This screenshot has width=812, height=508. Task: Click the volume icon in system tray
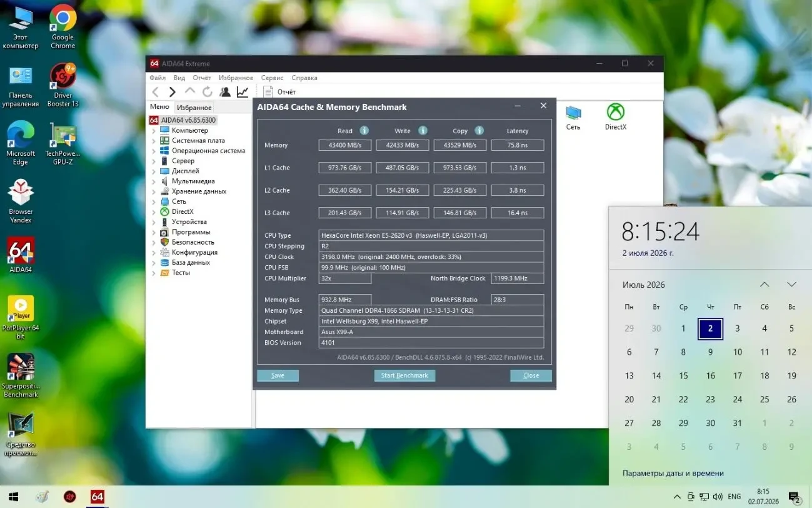coord(718,497)
